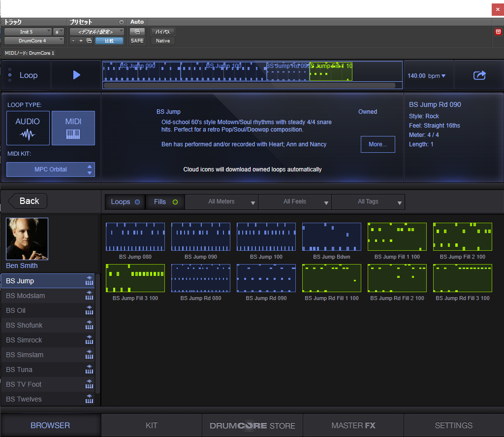This screenshot has width=504, height=437.
Task: Select the BS Jump Bdwn loop thumbnail
Action: [x=332, y=237]
